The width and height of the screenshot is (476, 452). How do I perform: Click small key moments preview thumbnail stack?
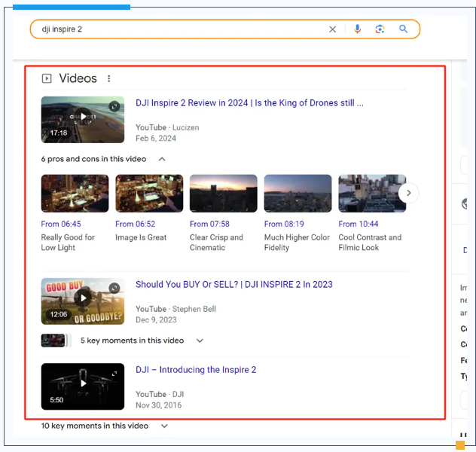click(x=56, y=341)
